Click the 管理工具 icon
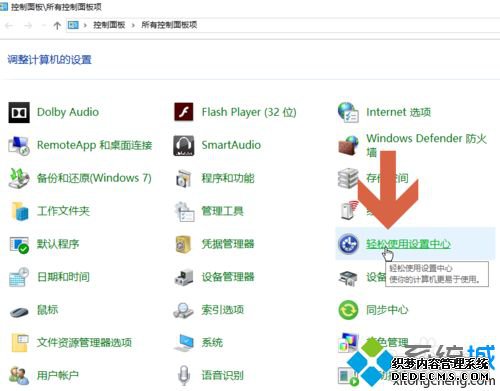Screen dimensions: 500x391 pos(184,211)
